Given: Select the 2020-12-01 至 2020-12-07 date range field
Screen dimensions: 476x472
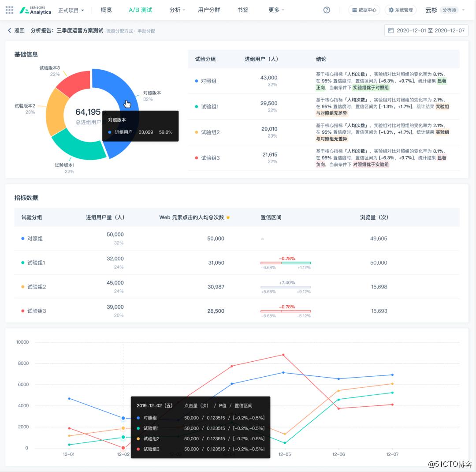Looking at the screenshot, I should [x=426, y=30].
